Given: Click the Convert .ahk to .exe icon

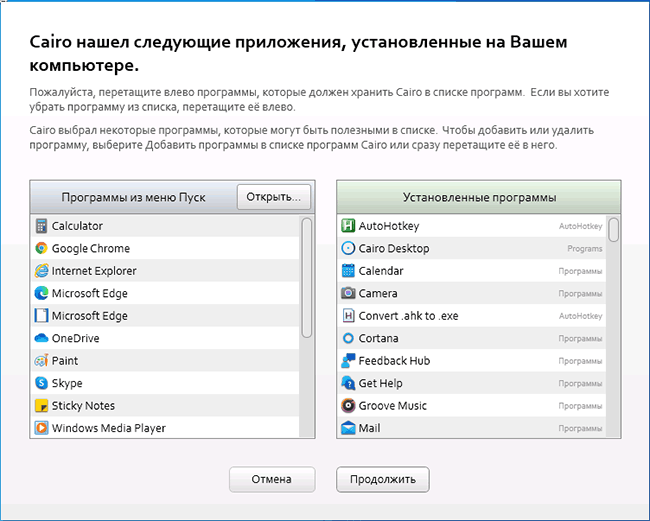Looking at the screenshot, I should [x=348, y=315].
